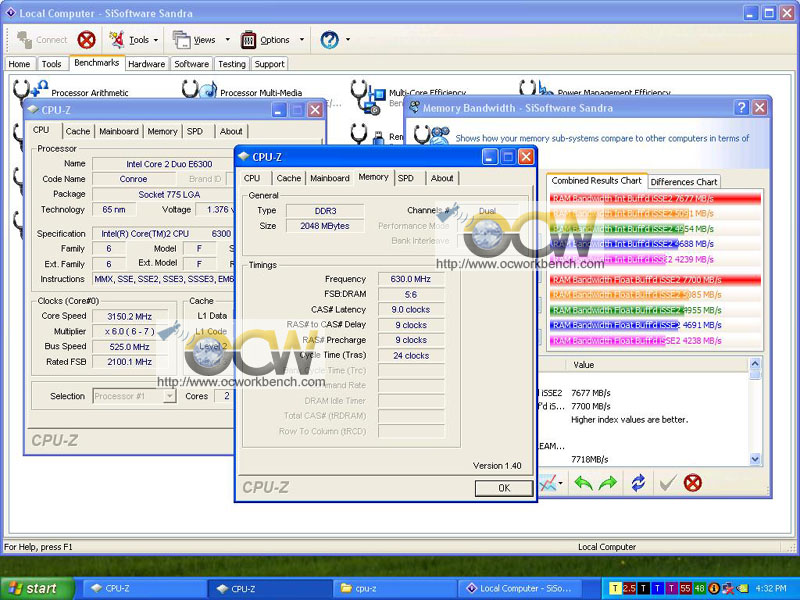The height and width of the screenshot is (600, 800).
Task: Click the title bar help button of Memory Bandwidth
Action: coord(741,108)
